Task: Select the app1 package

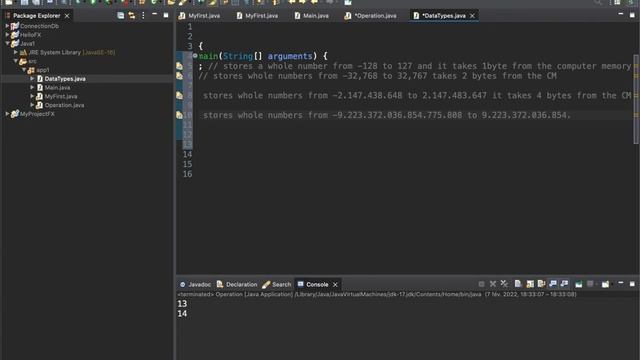Action: 42,70
